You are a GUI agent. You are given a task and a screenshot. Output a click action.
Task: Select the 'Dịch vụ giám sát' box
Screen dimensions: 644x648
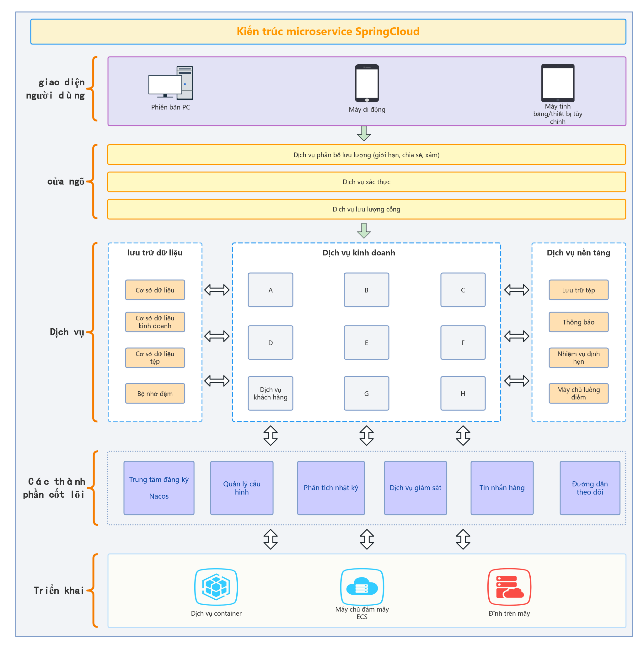coord(416,488)
